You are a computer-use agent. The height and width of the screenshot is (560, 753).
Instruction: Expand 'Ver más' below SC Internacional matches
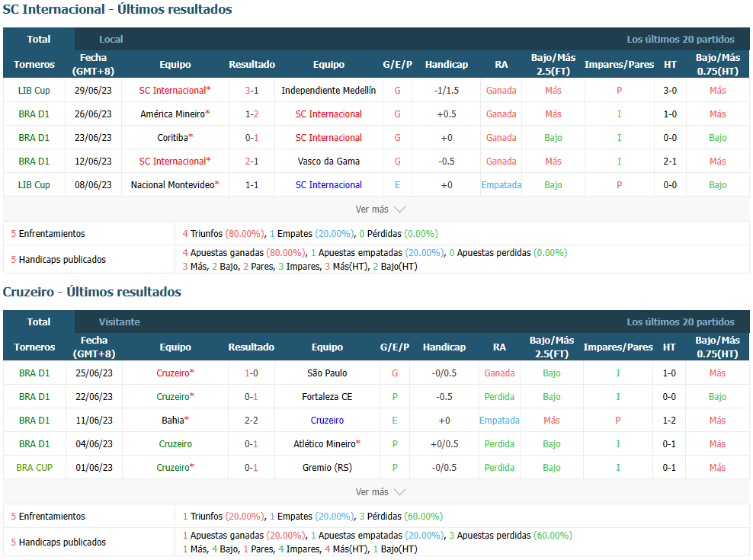[x=380, y=210]
